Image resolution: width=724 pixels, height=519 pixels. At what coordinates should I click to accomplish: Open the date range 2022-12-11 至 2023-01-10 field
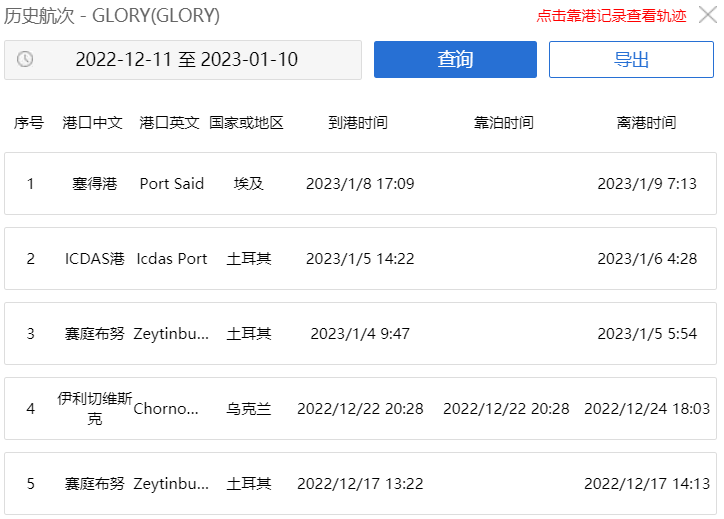[x=183, y=60]
